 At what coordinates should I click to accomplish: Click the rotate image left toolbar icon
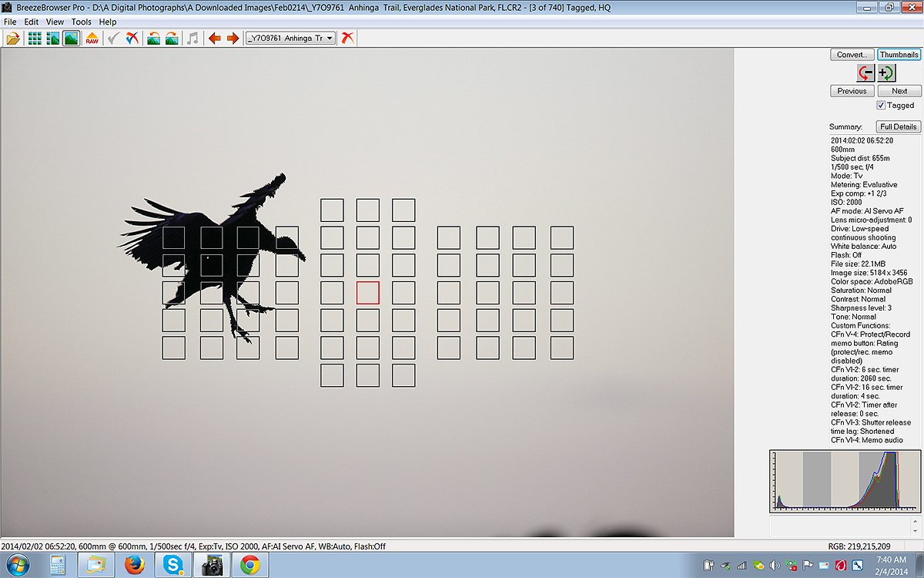click(x=153, y=38)
